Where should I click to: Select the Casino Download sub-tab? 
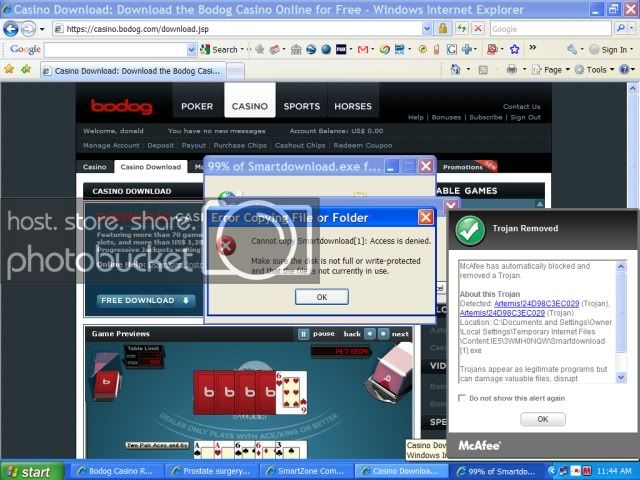[151, 167]
